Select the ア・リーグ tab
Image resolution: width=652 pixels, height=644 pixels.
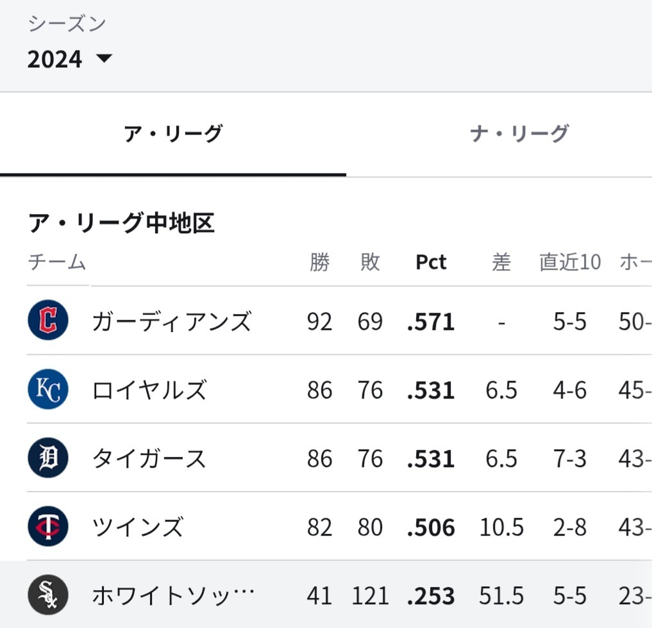coord(173,134)
